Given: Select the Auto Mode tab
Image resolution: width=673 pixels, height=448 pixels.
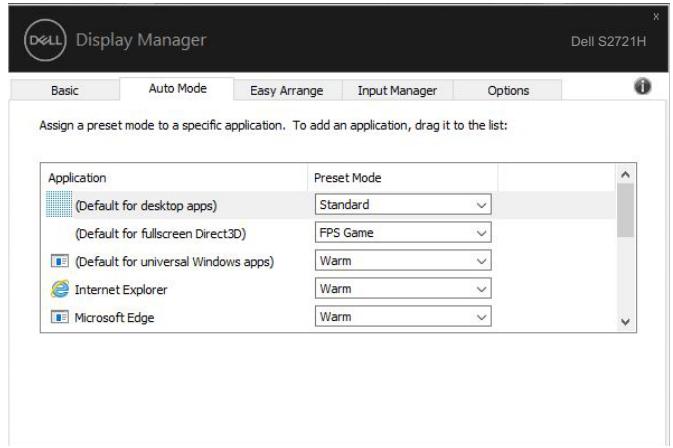Looking at the screenshot, I should click(177, 88).
